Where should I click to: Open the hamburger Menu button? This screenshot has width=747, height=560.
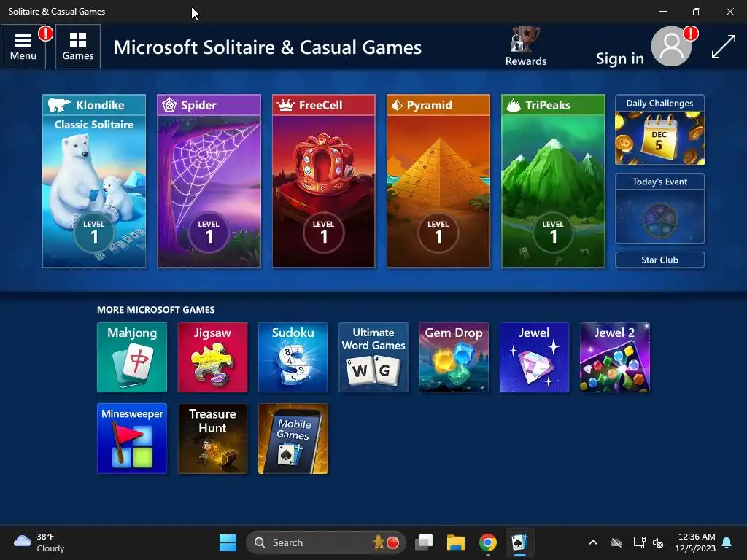coord(23,47)
